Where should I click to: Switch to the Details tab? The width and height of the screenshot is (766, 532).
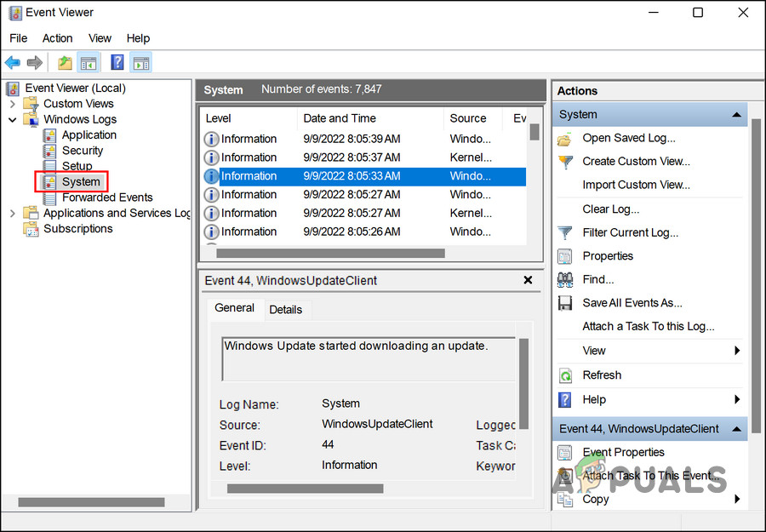tap(286, 310)
